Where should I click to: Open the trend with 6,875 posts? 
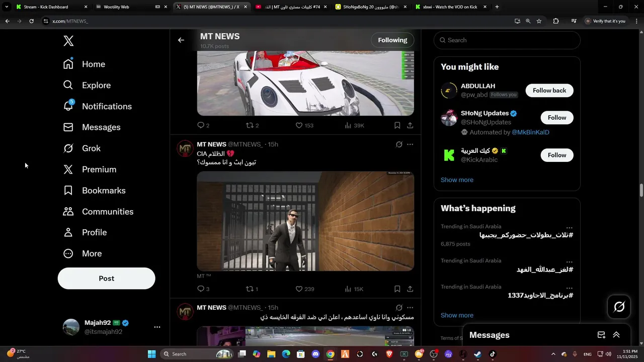pos(507,235)
